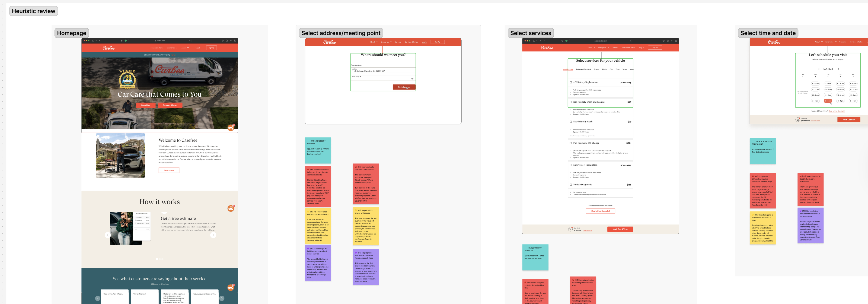
Task: Click the Learn more button under Welcome to Carefree
Action: [x=169, y=170]
